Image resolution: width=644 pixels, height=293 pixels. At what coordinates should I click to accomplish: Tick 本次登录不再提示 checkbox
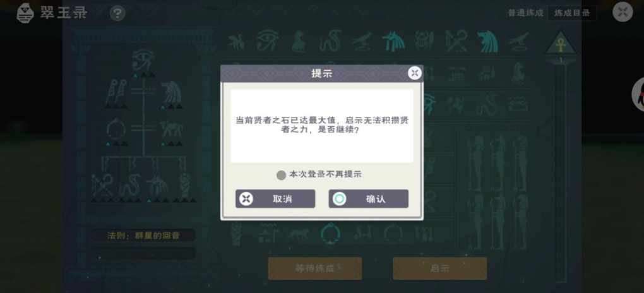click(282, 175)
